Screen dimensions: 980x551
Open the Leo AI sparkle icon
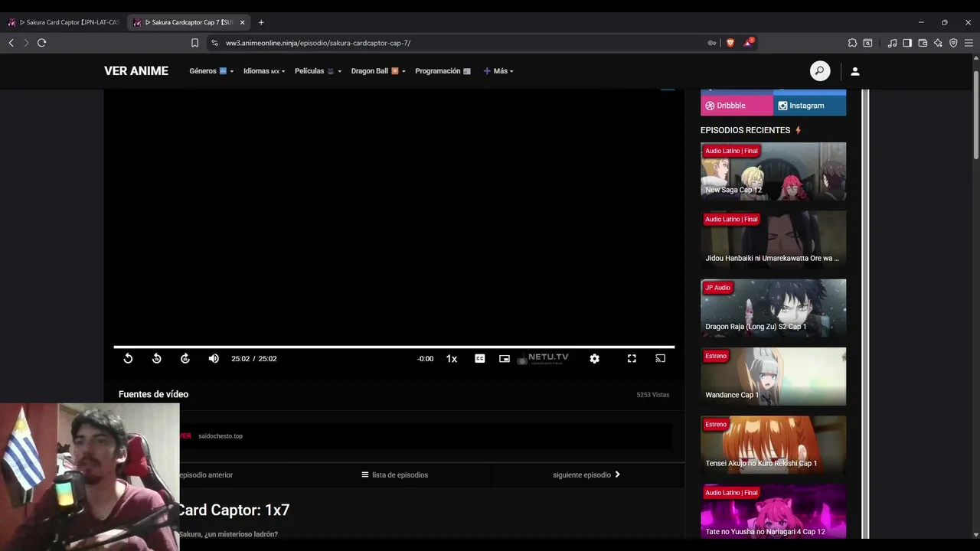point(938,43)
